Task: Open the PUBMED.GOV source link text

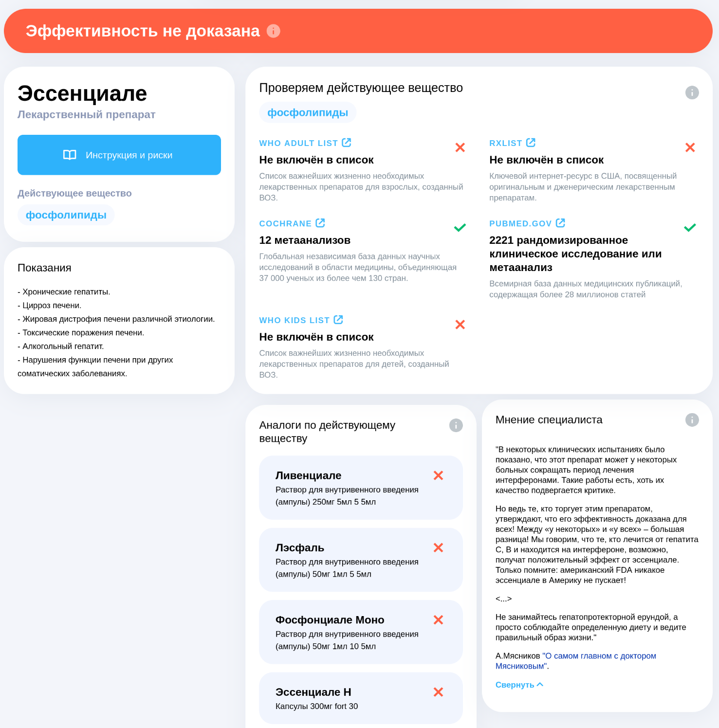Action: pyautogui.click(x=520, y=223)
